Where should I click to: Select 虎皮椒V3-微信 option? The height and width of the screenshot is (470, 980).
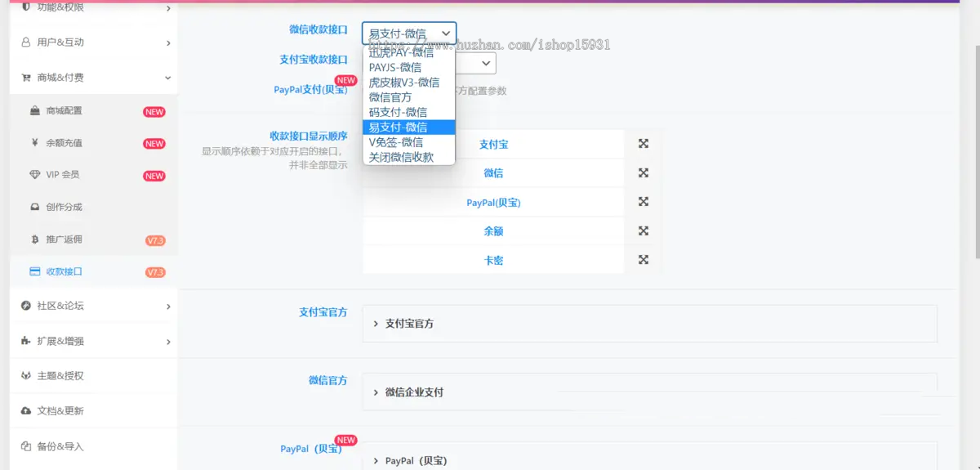[408, 82]
